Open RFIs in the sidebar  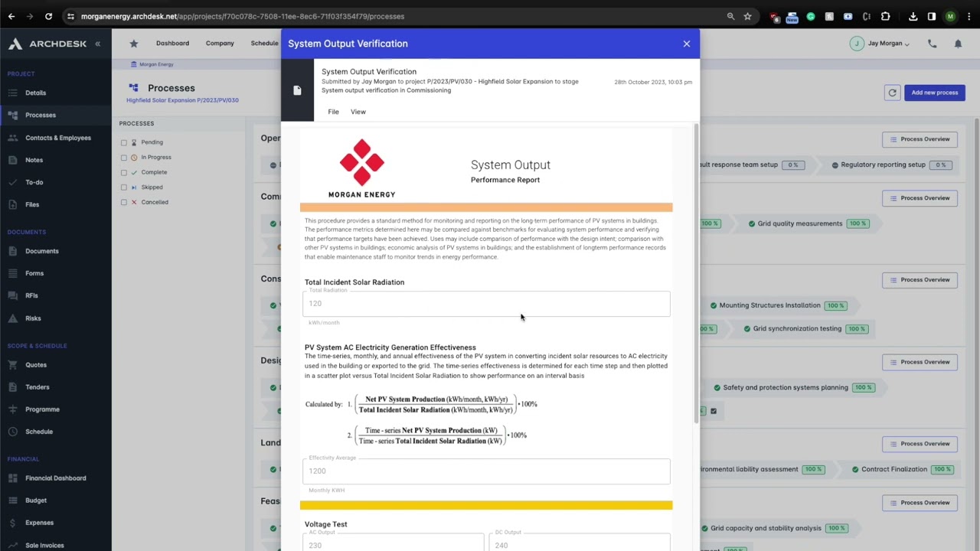[31, 295]
